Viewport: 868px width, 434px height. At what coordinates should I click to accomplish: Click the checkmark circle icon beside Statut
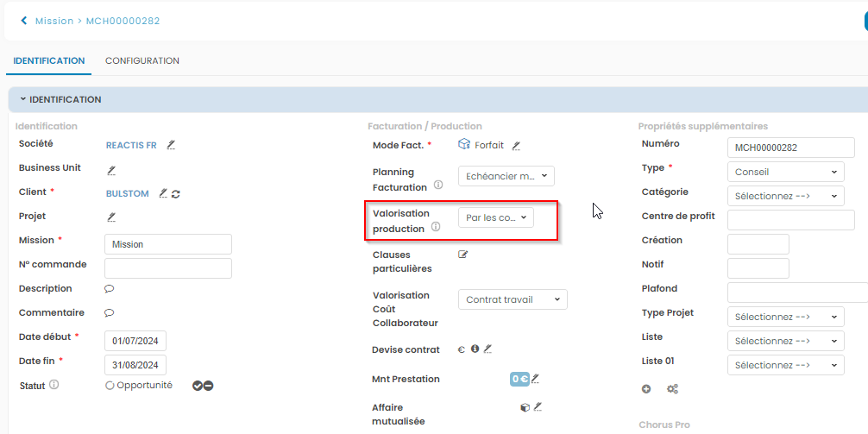click(198, 386)
